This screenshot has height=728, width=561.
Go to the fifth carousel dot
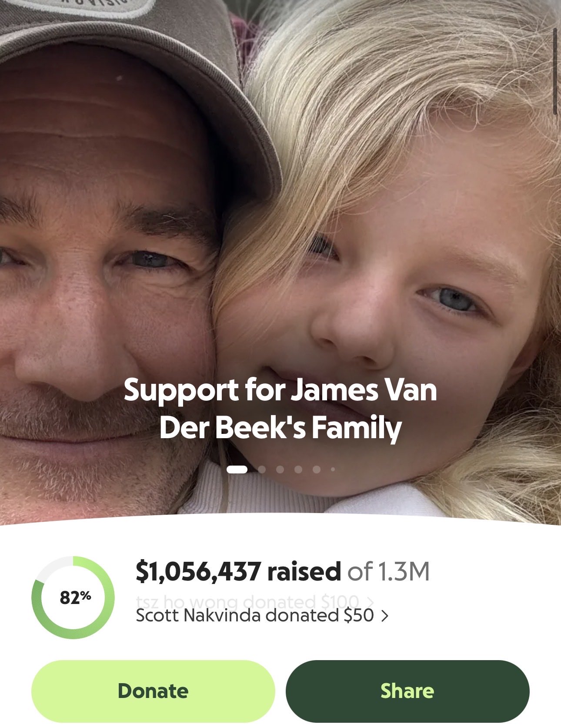[x=317, y=469]
